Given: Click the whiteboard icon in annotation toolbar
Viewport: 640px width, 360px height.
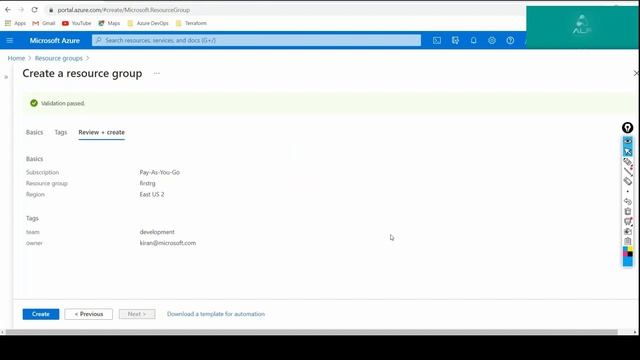Looking at the screenshot, I should 628,221.
